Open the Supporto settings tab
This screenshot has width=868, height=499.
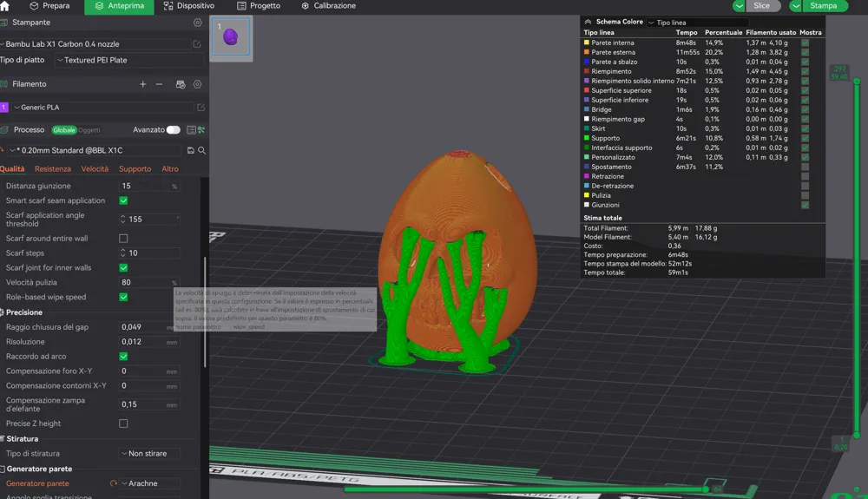tap(135, 169)
